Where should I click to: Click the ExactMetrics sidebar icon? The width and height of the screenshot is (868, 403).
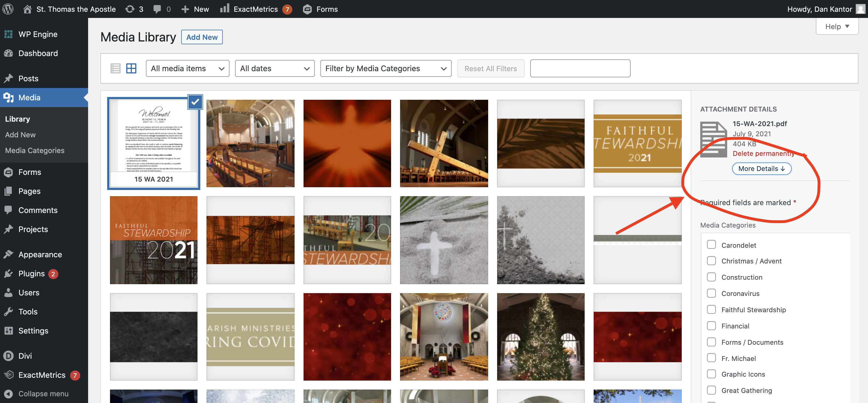pyautogui.click(x=9, y=375)
